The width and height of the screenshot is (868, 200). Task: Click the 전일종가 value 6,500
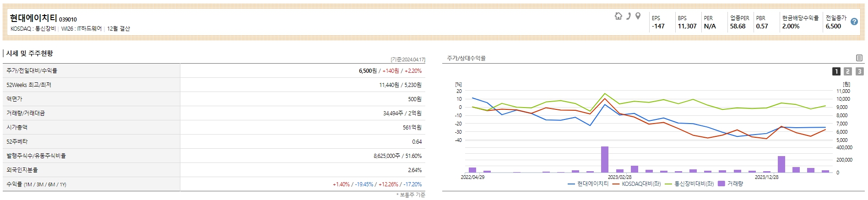833,26
